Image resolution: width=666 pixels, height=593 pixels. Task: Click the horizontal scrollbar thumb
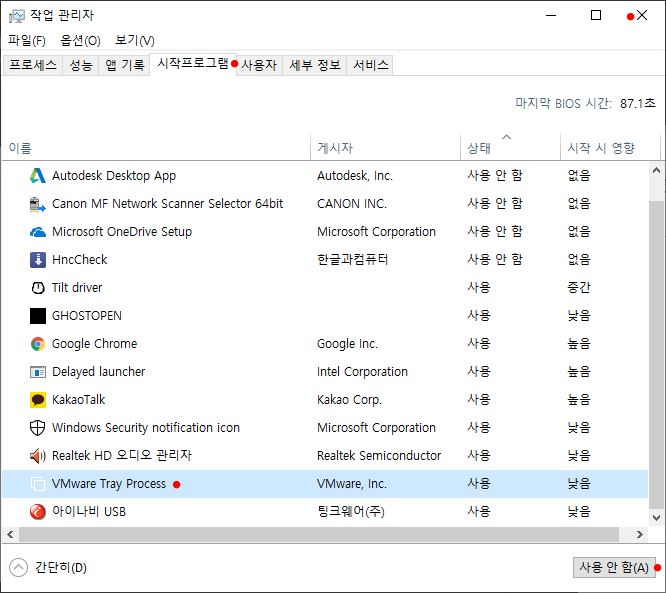[319, 534]
